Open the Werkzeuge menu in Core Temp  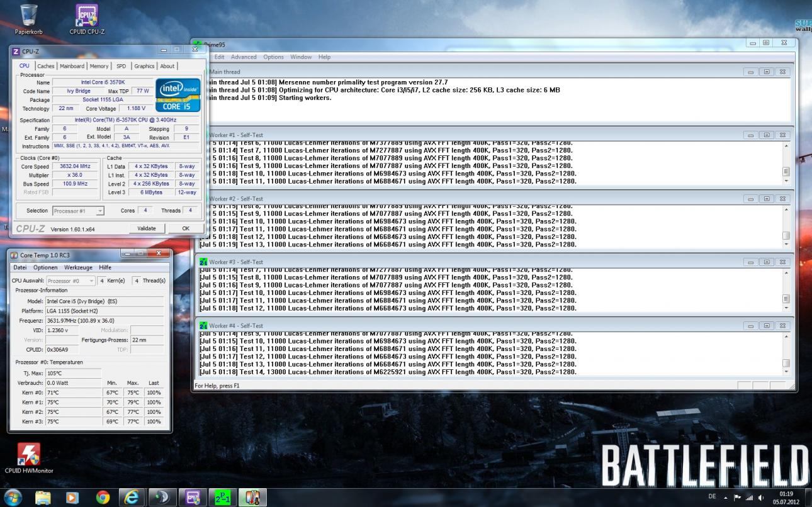click(x=79, y=267)
